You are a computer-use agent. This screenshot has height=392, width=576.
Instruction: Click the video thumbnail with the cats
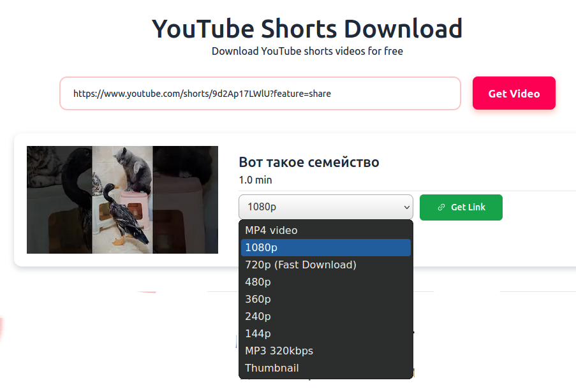122,200
